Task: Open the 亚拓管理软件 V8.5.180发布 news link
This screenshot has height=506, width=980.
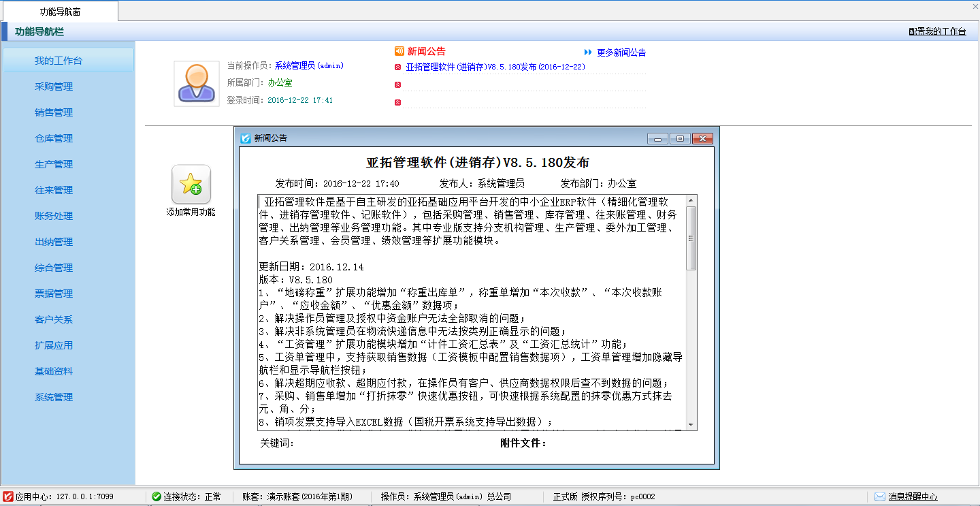Action: (x=495, y=67)
